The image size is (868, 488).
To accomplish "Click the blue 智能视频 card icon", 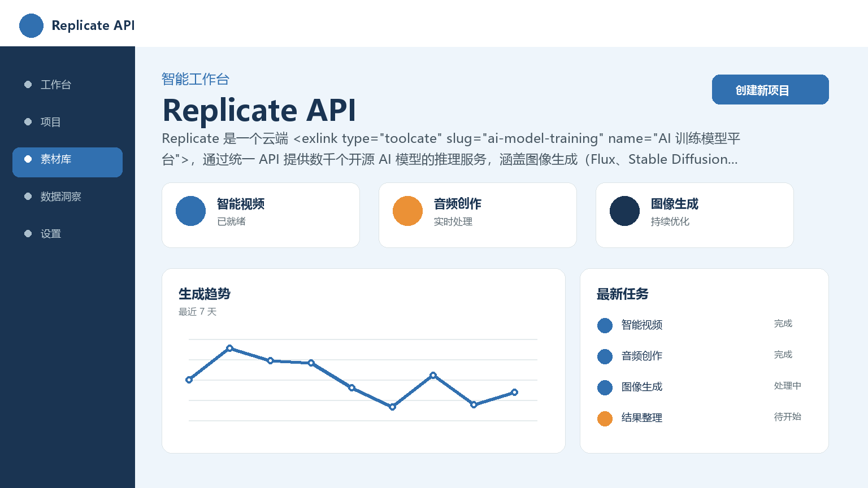I will click(190, 211).
